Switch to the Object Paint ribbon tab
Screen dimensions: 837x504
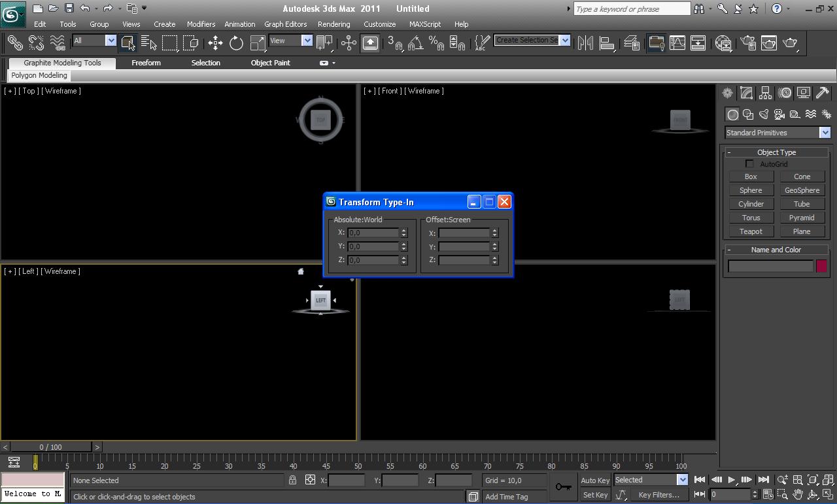(x=270, y=63)
